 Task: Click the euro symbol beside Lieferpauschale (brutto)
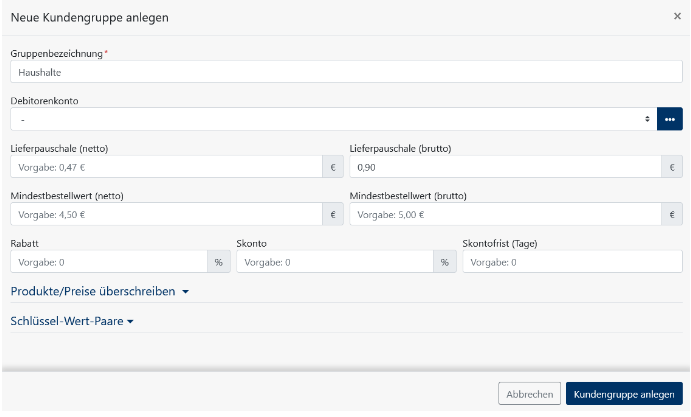[x=672, y=167]
